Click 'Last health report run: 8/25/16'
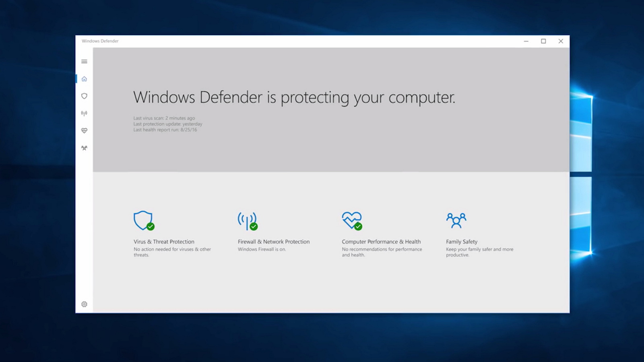 coord(165,130)
